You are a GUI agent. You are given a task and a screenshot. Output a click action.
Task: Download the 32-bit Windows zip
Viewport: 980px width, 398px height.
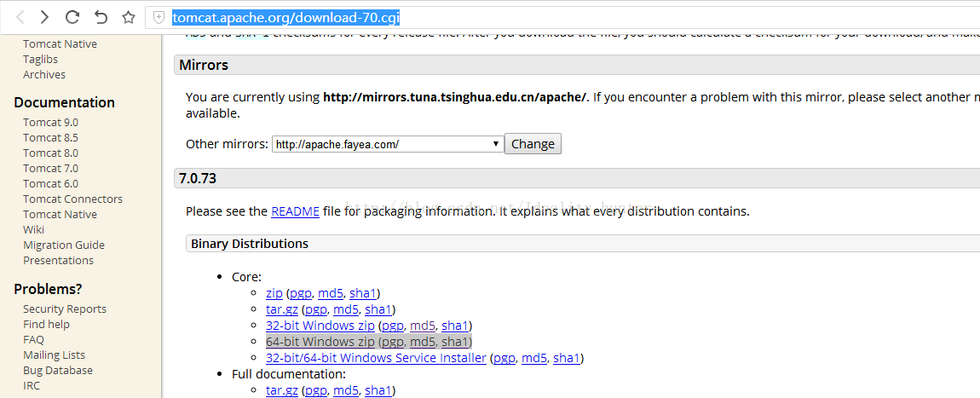coord(320,326)
